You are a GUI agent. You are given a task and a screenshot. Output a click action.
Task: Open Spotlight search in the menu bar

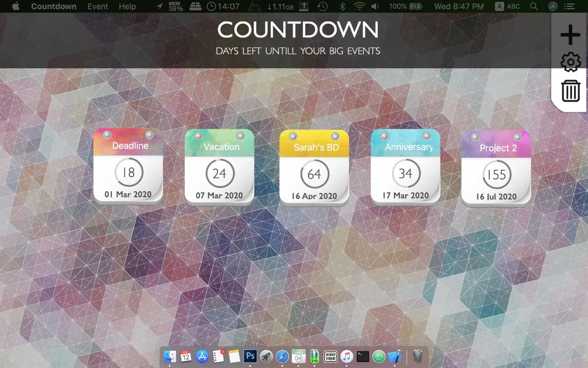coord(533,6)
